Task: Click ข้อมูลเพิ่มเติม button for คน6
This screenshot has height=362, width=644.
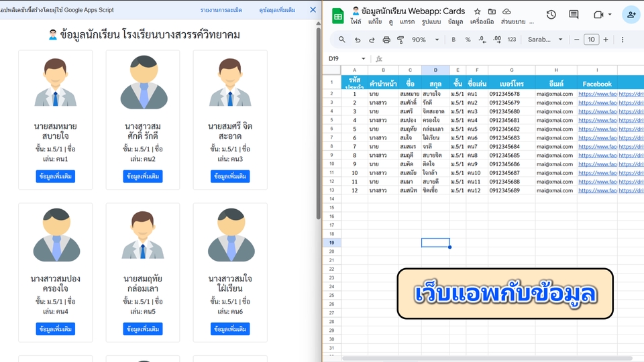Action: (230, 329)
